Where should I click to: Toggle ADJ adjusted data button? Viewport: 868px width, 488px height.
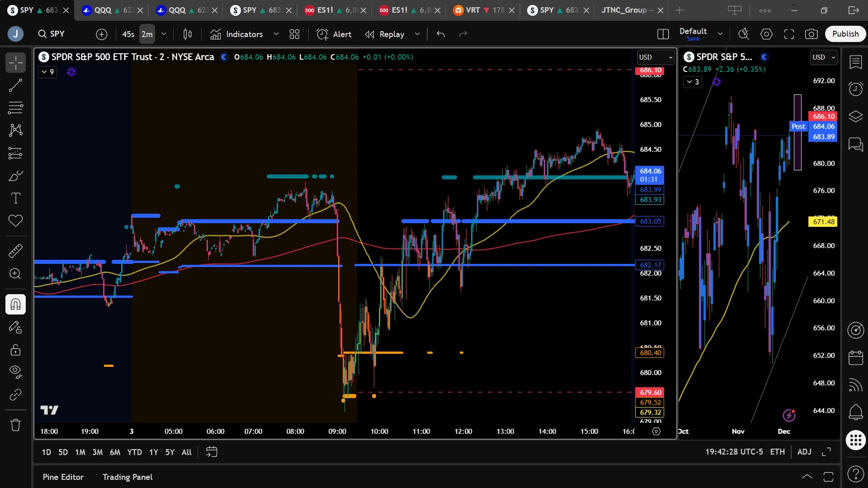[804, 452]
